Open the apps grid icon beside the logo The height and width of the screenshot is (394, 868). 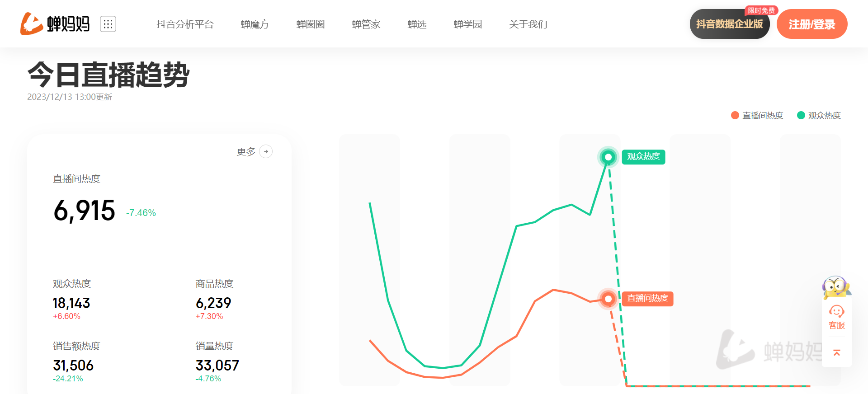pyautogui.click(x=108, y=24)
